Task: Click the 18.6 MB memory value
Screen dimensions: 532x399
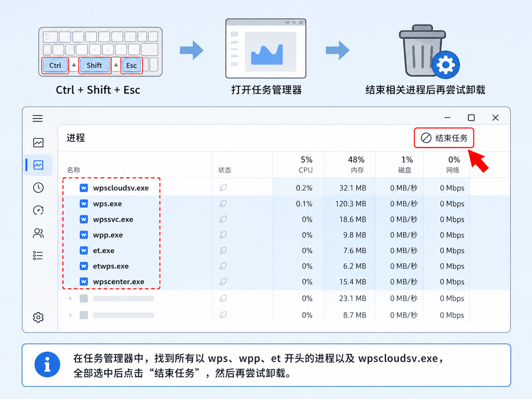Action: tap(353, 219)
